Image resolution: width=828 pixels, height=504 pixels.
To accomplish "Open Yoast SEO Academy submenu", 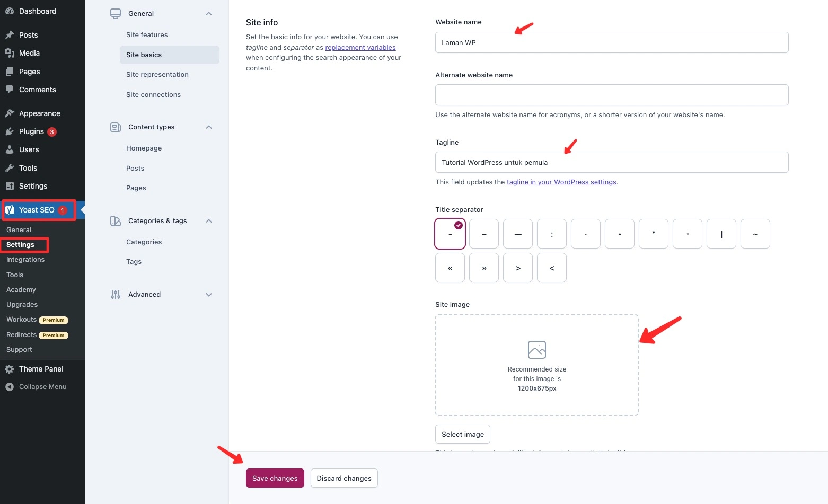I will pos(21,290).
